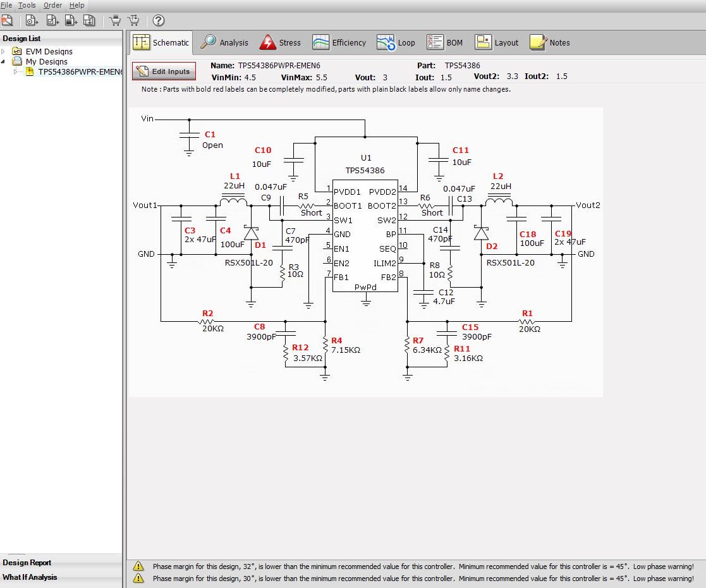Click the red C19 capacitor label
This screenshot has width=706, height=588.
(563, 233)
